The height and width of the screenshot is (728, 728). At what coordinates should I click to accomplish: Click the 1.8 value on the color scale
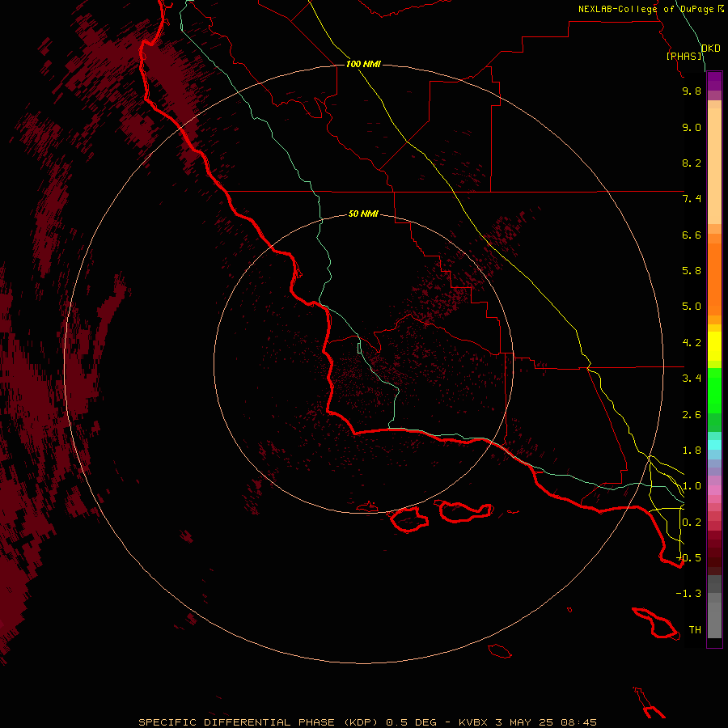tap(692, 451)
